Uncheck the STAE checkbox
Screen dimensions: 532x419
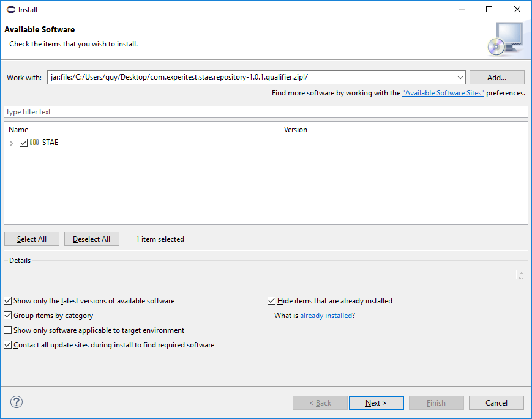[x=23, y=143]
